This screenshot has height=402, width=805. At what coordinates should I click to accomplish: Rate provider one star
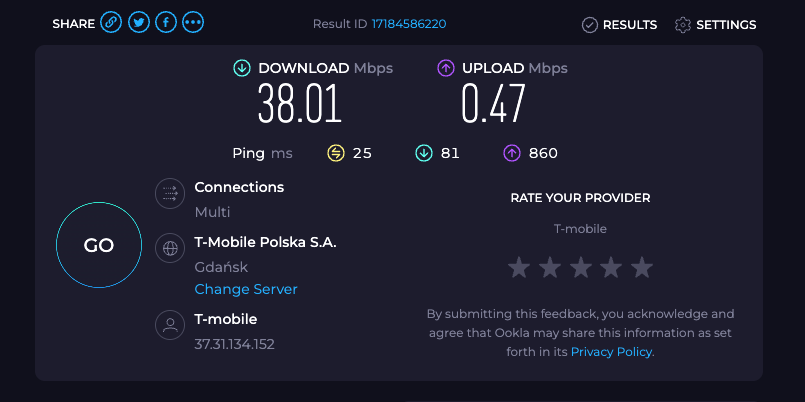click(x=519, y=268)
